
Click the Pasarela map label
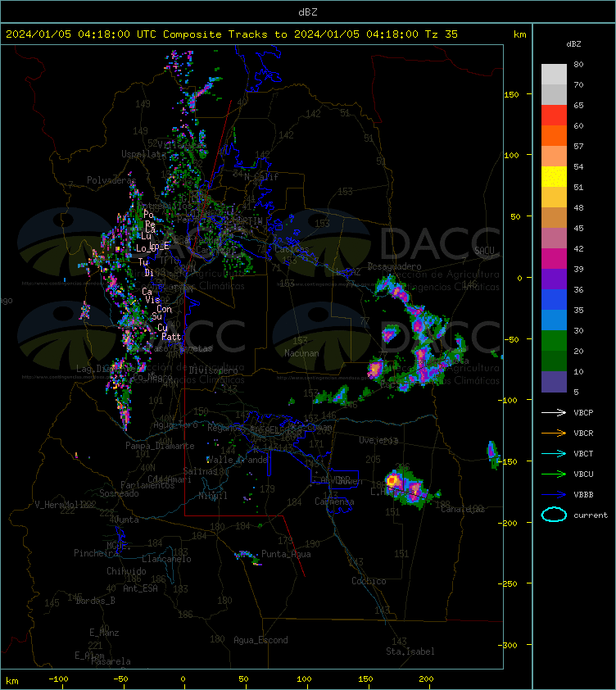pos(111,661)
